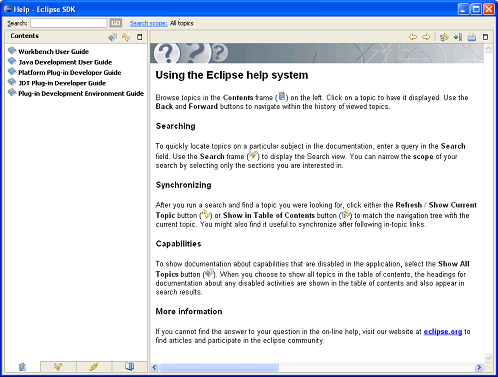Go Forward in help history
This screenshot has width=498, height=377.
[x=426, y=37]
